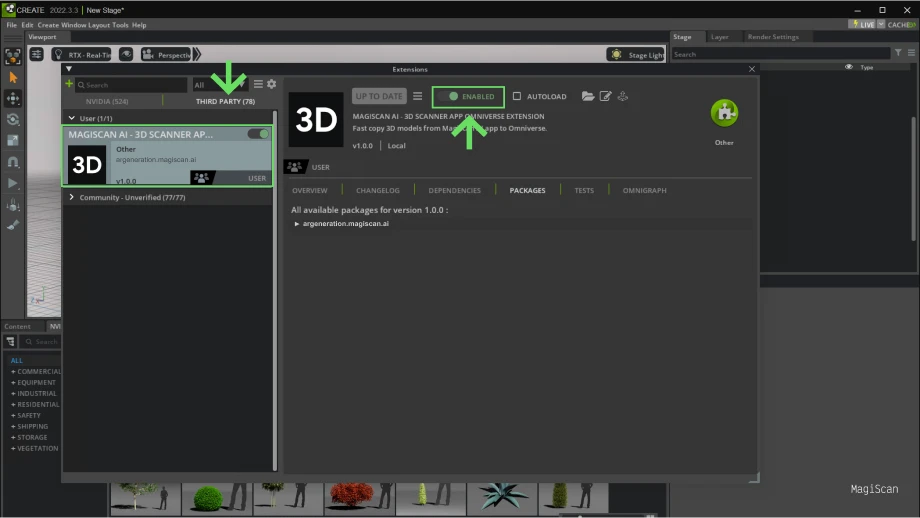Click the green plus add extension icon
Viewport: 920px width, 518px height.
69,84
